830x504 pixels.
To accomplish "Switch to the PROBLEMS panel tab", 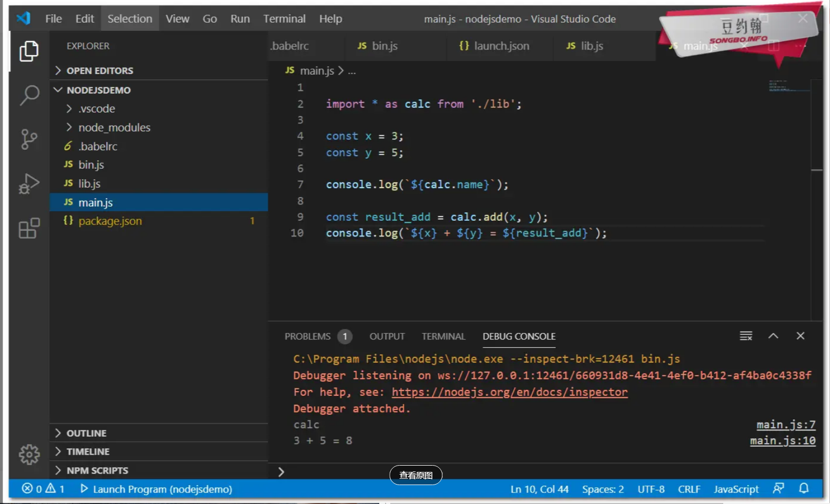I will click(x=318, y=336).
